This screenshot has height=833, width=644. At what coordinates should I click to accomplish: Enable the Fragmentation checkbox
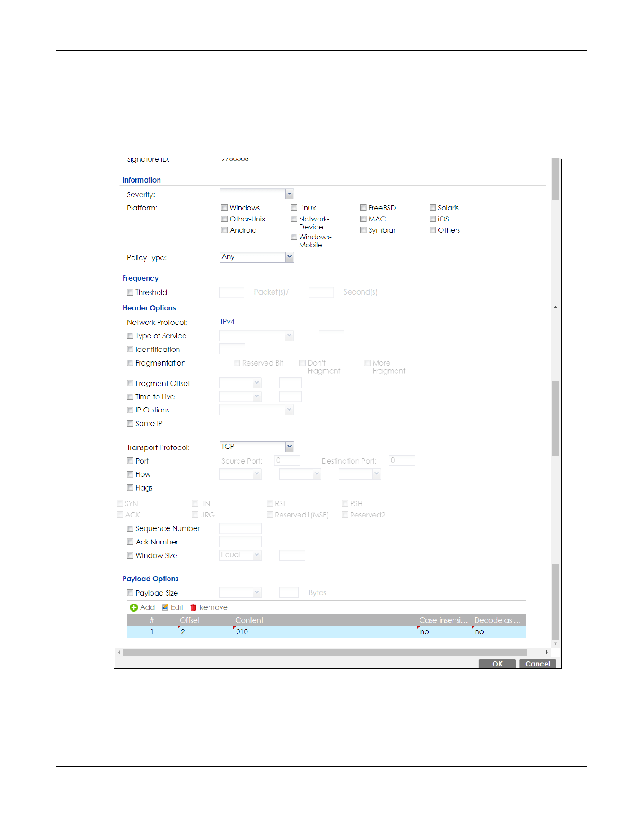pos(130,363)
